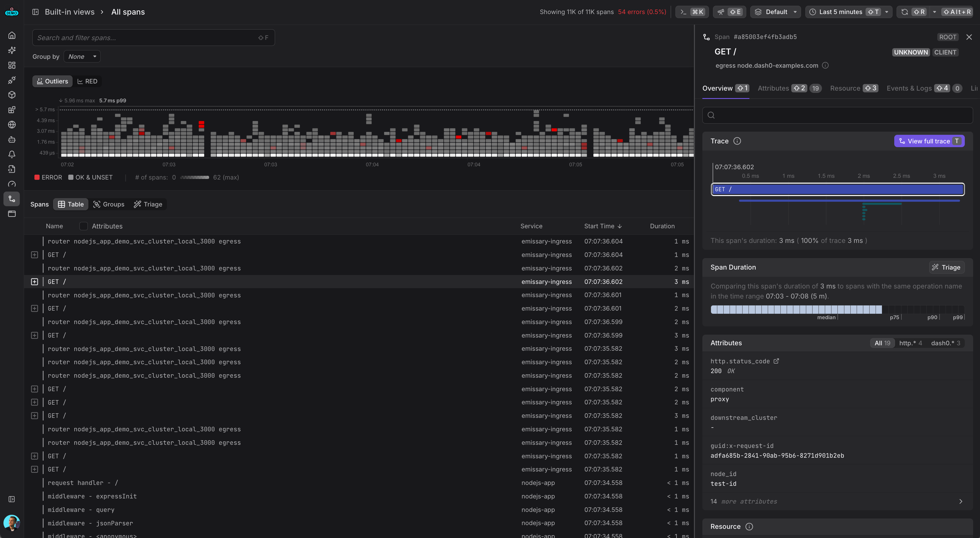This screenshot has height=538, width=980.
Task: Go to Built-in views breadcrumb
Action: click(x=70, y=12)
